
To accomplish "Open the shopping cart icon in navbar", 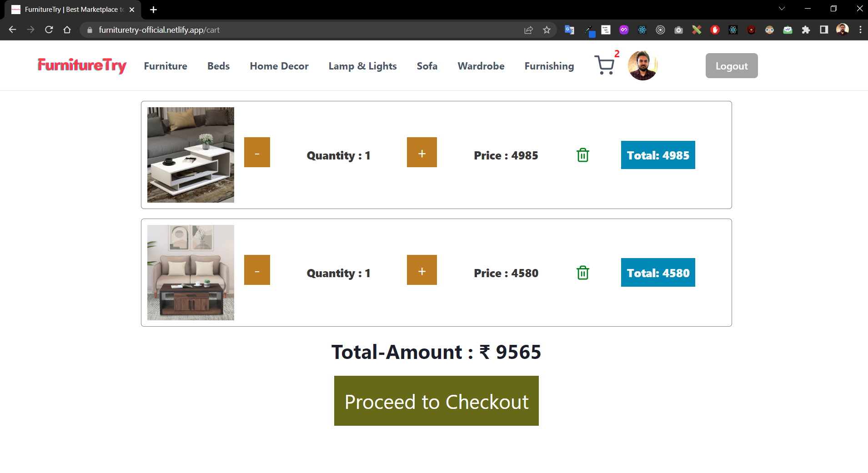I will (605, 65).
